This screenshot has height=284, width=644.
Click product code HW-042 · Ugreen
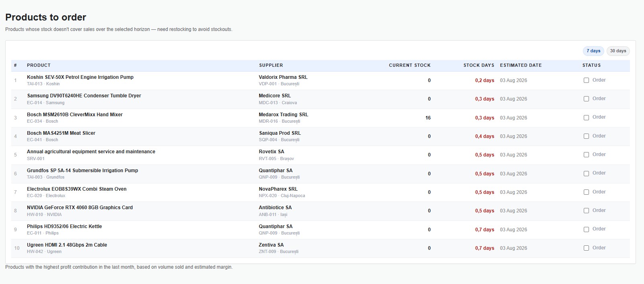coord(44,252)
